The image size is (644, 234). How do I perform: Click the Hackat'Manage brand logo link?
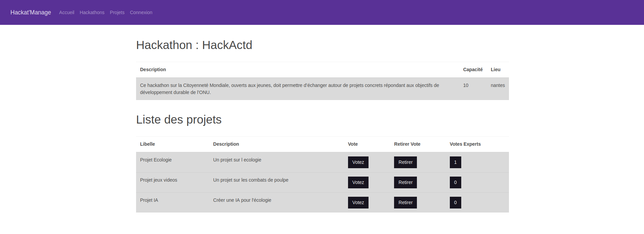[31, 12]
